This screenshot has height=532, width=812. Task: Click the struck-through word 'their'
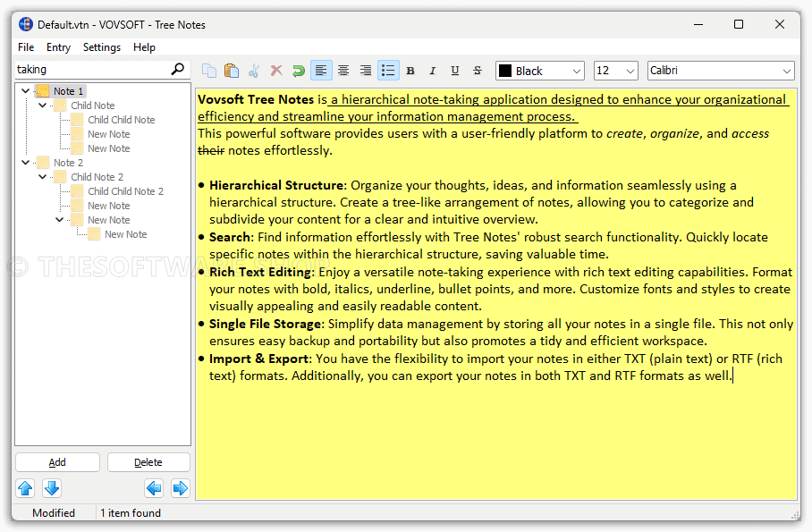[x=211, y=151]
